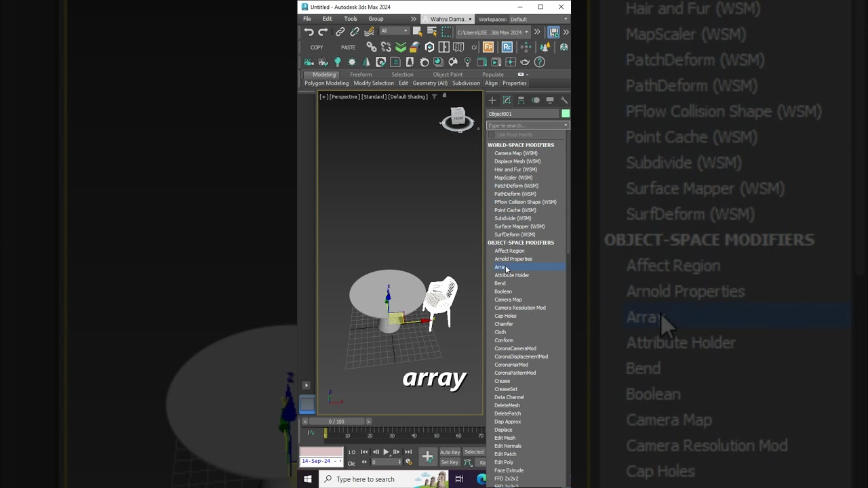The image size is (868, 488).
Task: Switch to the Object Paint ribbon tab
Action: coord(448,75)
